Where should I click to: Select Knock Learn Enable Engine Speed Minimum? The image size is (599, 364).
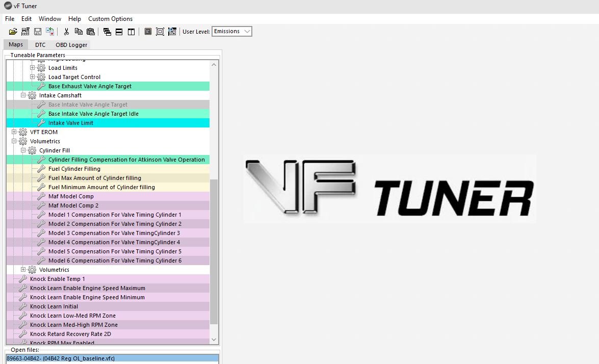(x=108, y=297)
